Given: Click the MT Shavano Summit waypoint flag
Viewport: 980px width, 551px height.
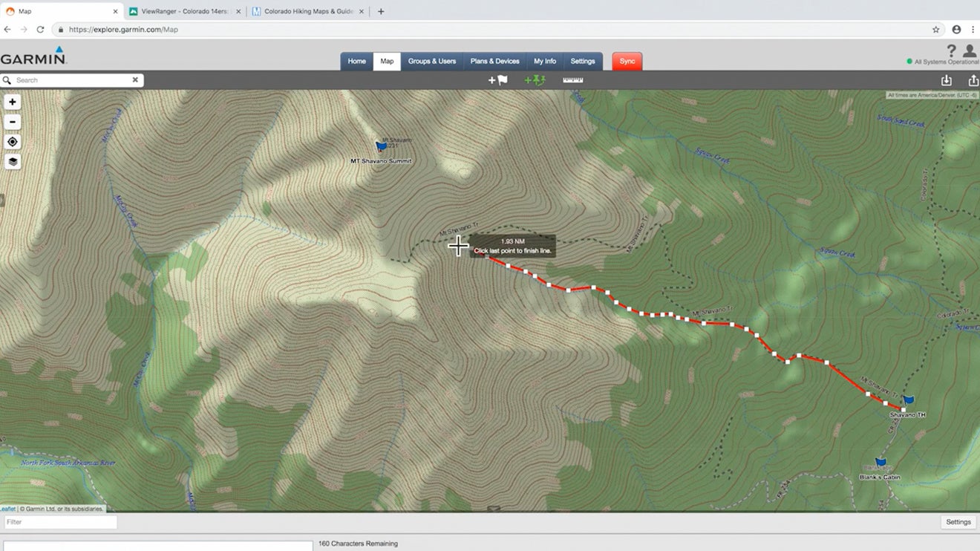Looking at the screenshot, I should [382, 146].
